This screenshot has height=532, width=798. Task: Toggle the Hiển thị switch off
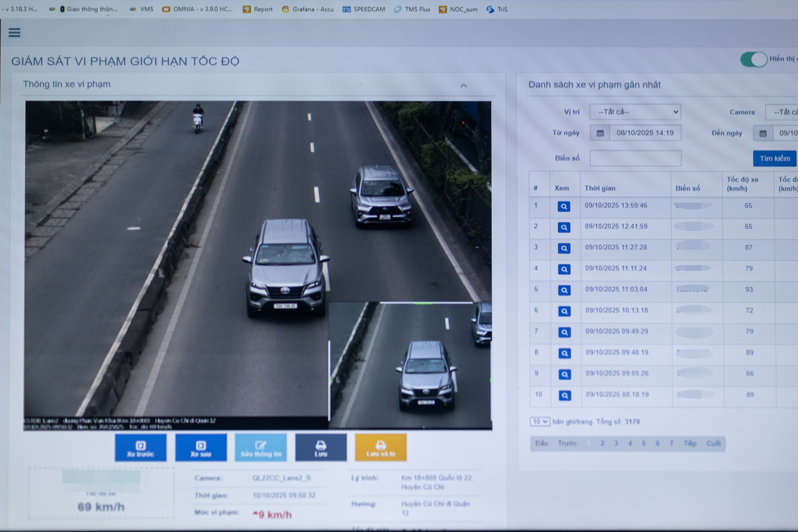pyautogui.click(x=753, y=59)
